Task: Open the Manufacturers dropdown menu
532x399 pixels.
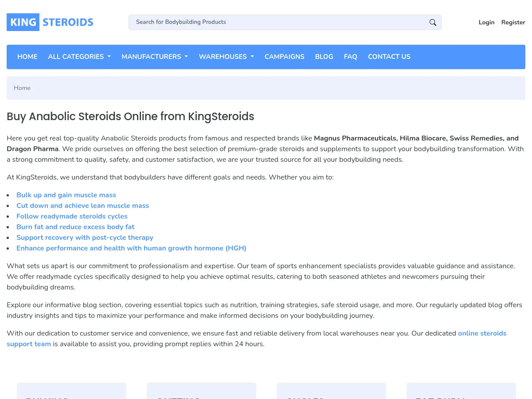Action: 155,57
